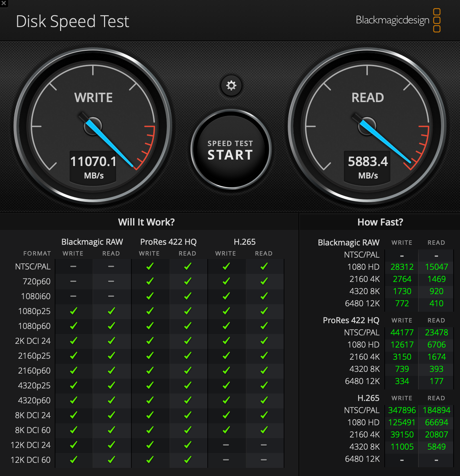
Task: Click the 66694 H.265 1080 HD read value
Action: [x=436, y=423]
